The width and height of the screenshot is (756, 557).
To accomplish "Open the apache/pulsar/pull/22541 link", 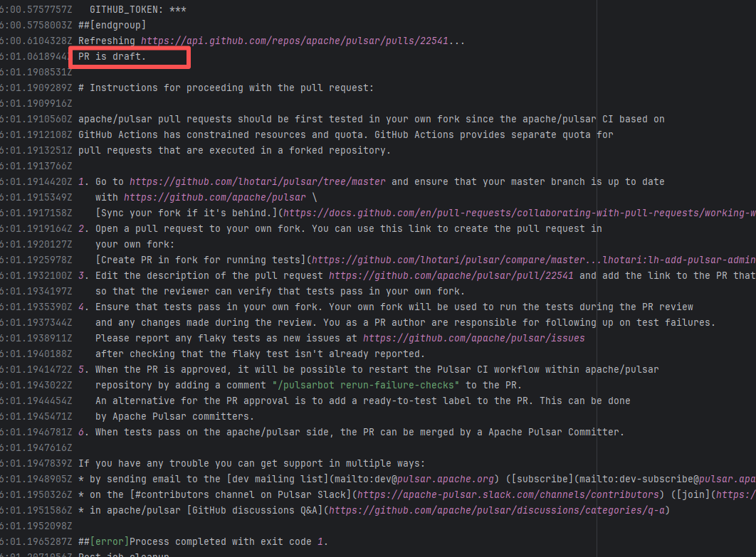I will pyautogui.click(x=453, y=275).
